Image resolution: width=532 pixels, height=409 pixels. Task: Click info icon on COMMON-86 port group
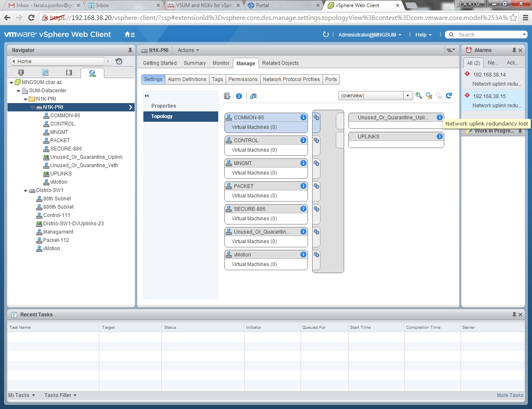(303, 118)
